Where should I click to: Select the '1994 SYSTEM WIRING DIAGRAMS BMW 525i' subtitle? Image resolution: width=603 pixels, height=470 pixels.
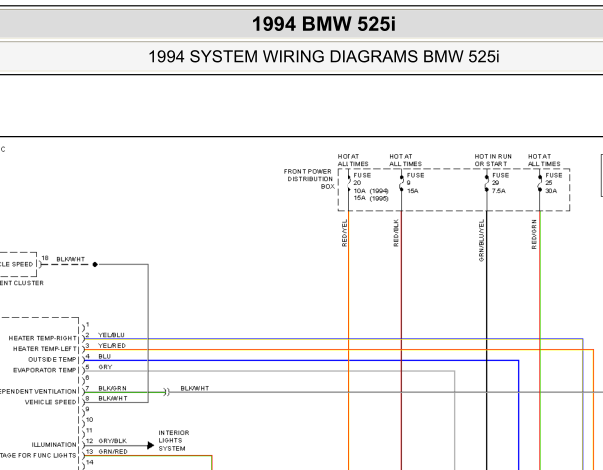[x=324, y=57]
